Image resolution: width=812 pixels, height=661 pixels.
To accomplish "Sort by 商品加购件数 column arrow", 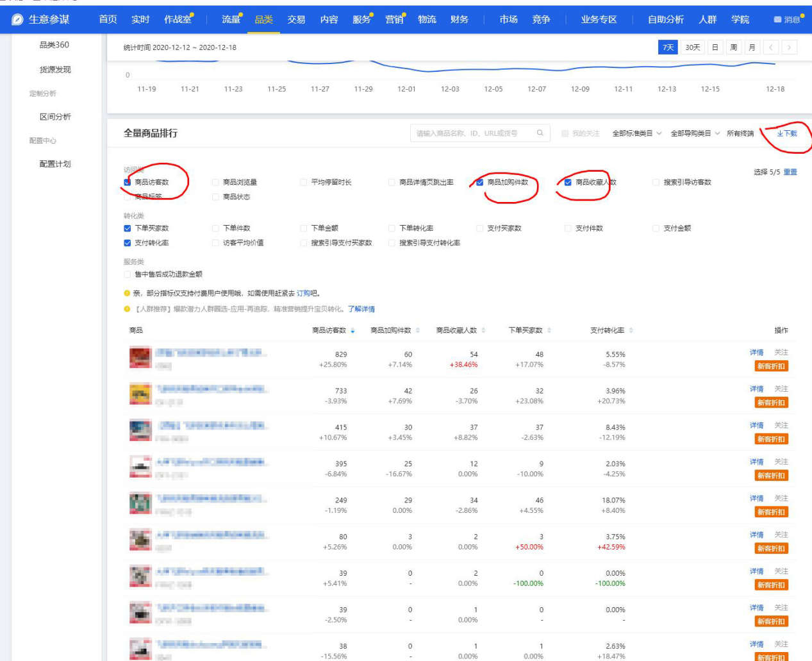I will (418, 331).
